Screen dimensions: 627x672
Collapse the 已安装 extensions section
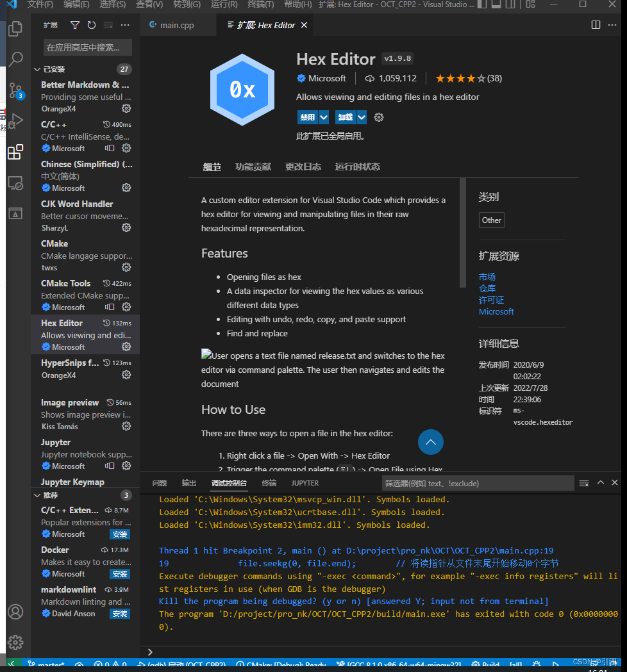point(37,69)
